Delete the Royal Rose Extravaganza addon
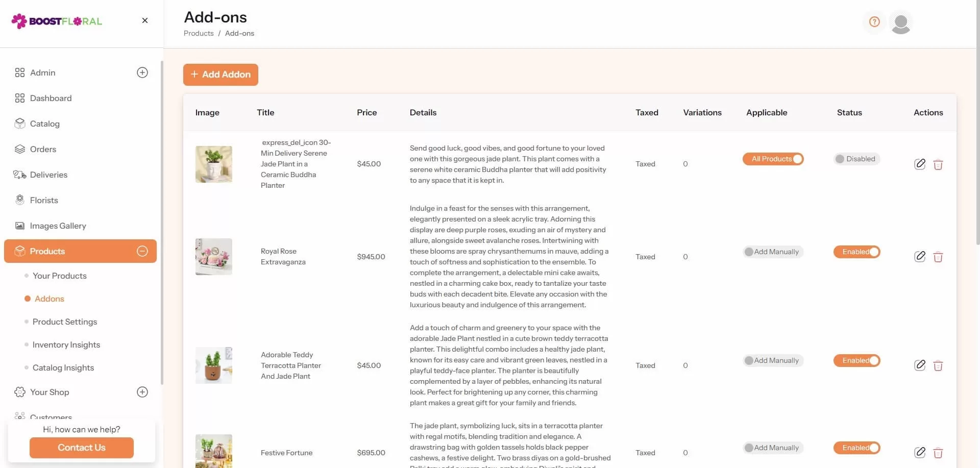 coord(938,257)
